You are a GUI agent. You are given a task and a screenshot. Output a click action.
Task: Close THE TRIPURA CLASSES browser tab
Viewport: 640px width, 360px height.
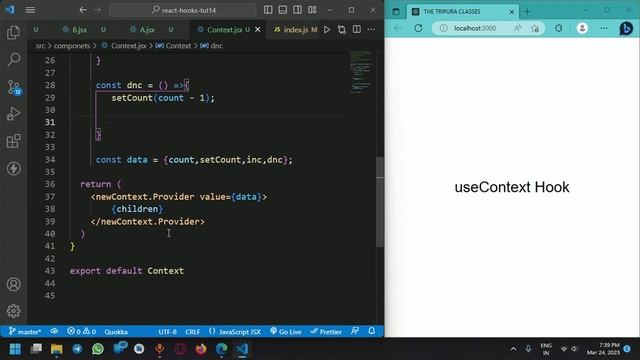point(511,12)
